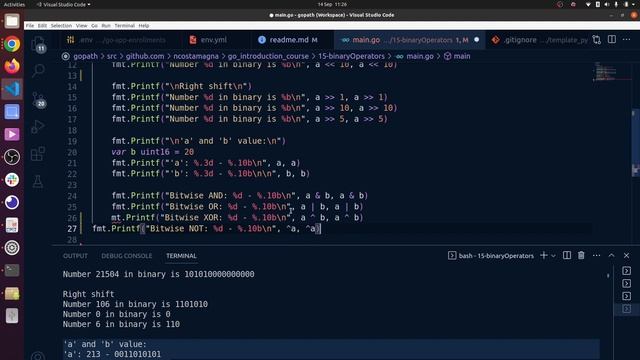Switch to the .env go-app-enrollments tab

(116, 40)
